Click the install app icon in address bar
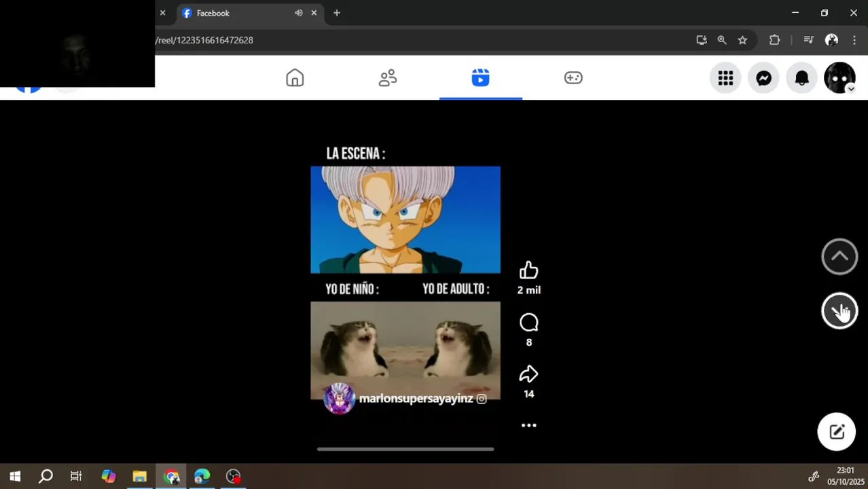Viewport: 868px width, 489px height. [702, 40]
